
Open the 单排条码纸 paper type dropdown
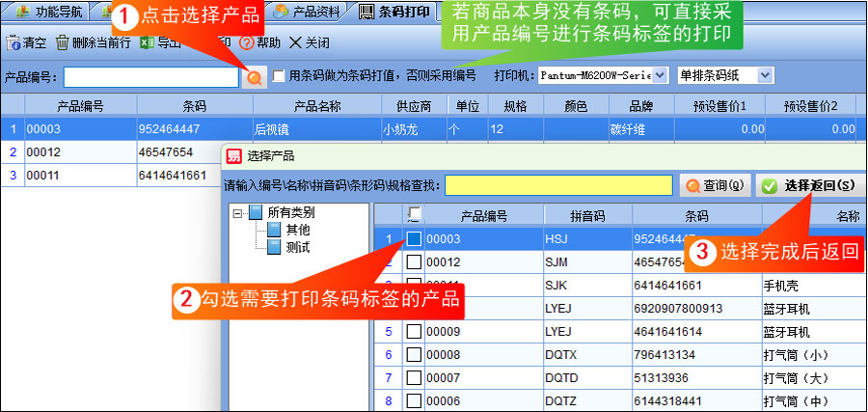tap(765, 74)
